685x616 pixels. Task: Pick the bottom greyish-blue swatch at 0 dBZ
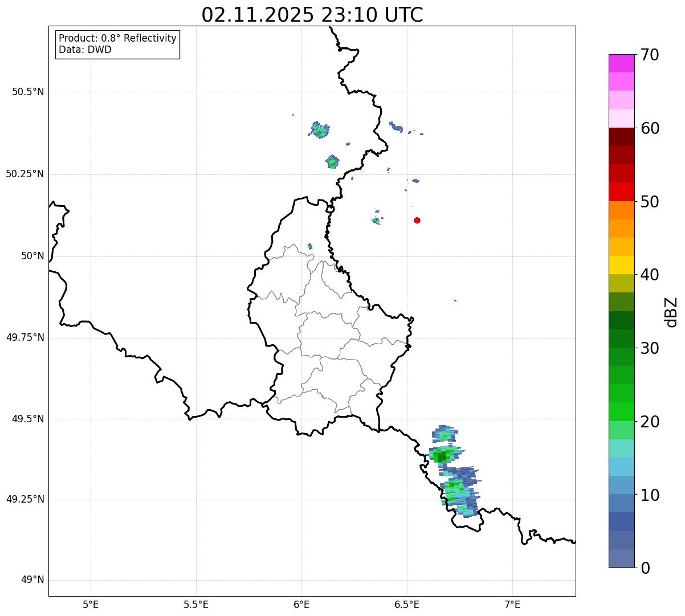pos(621,558)
